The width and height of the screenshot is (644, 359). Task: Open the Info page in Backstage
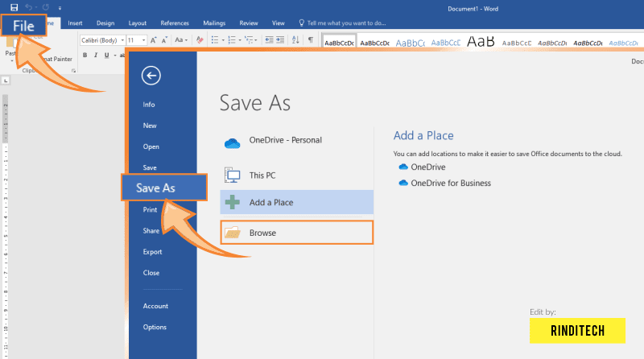pyautogui.click(x=149, y=105)
